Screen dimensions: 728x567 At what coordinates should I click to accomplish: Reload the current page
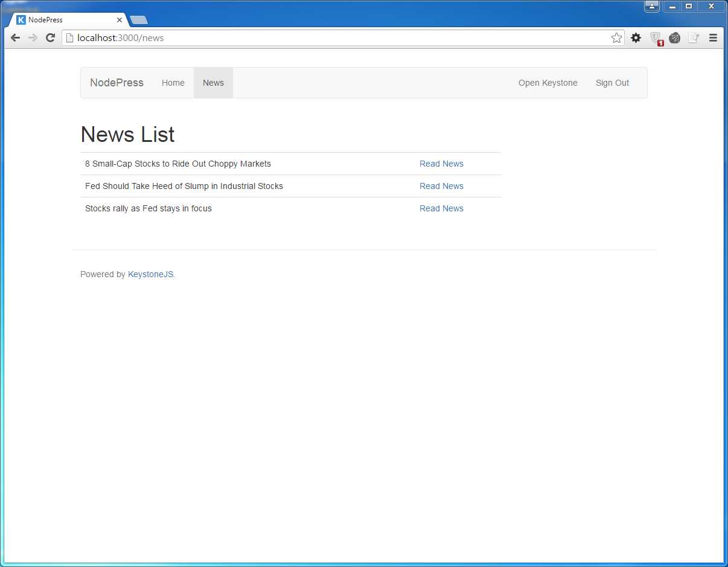coord(50,37)
